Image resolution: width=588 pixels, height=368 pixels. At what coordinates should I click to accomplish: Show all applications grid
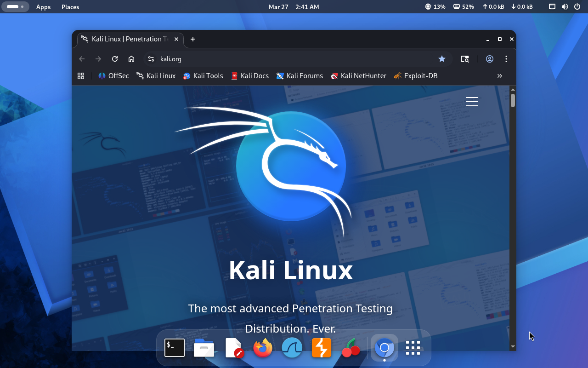(x=413, y=348)
